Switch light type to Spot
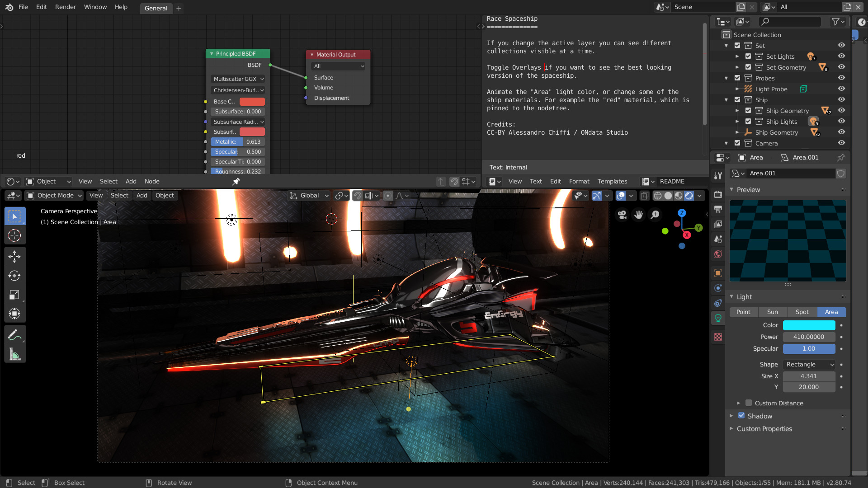Viewport: 868px width, 488px height. tap(802, 312)
